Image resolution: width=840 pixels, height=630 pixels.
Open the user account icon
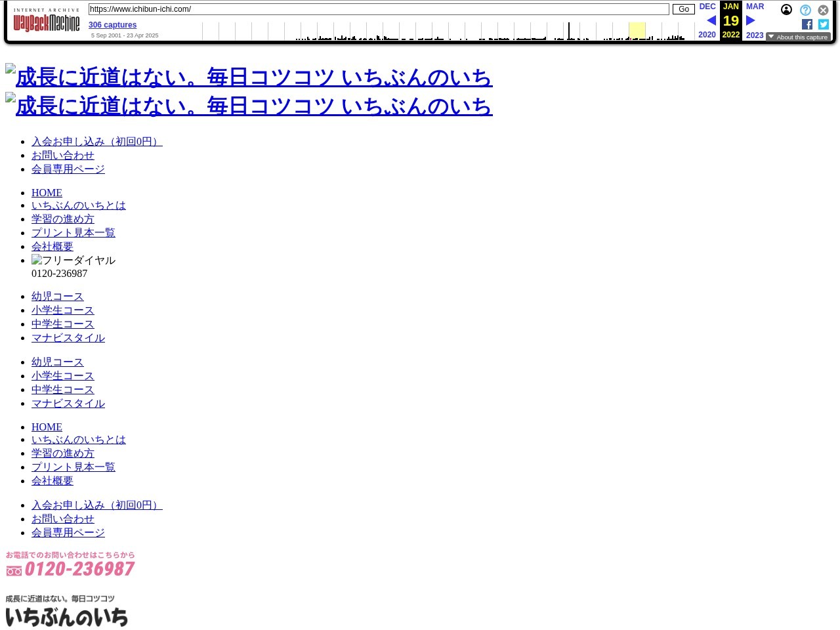(x=786, y=10)
